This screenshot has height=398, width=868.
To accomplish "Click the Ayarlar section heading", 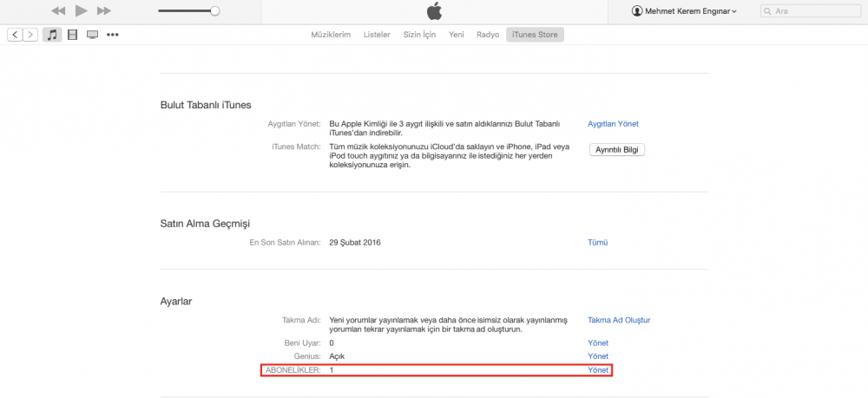I will (x=176, y=302).
